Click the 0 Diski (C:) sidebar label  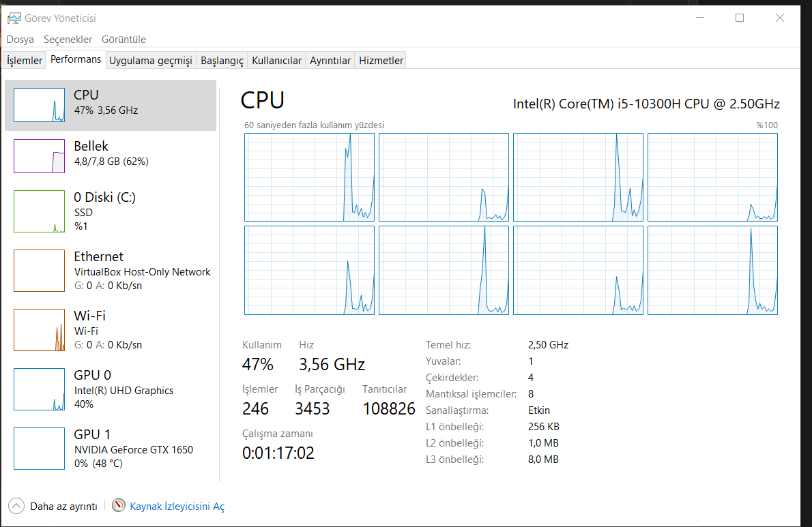(104, 197)
